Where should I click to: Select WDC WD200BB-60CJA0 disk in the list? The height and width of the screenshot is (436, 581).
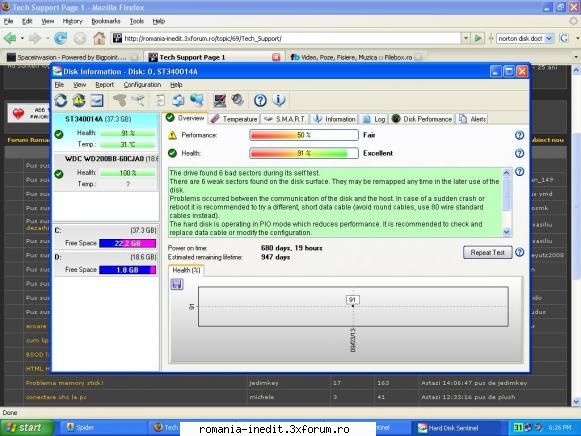[x=106, y=172]
